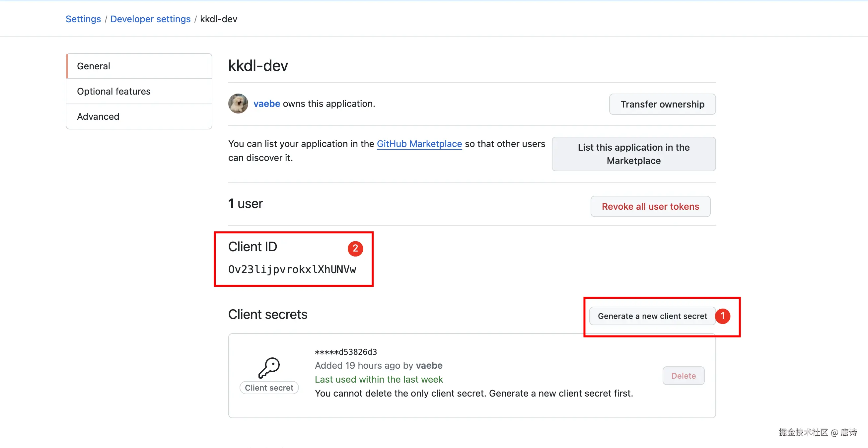Follow the GitHub Marketplace link
The image size is (868, 448).
(419, 144)
